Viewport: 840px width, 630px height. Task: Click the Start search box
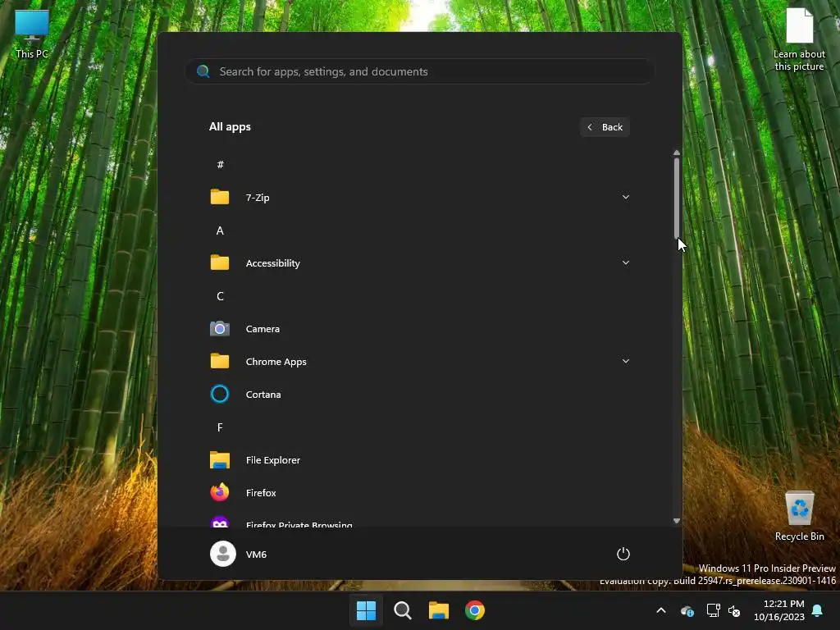419,71
